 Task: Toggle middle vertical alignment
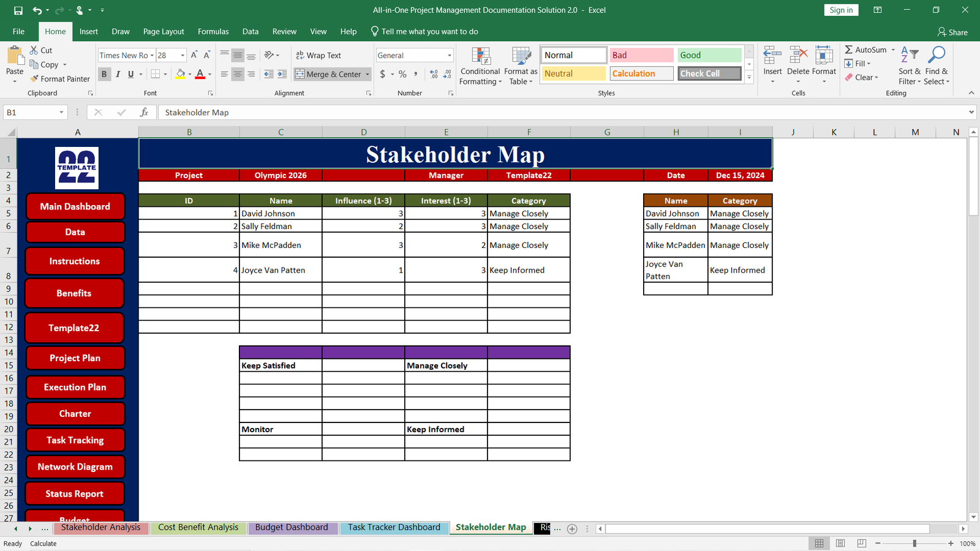tap(238, 55)
